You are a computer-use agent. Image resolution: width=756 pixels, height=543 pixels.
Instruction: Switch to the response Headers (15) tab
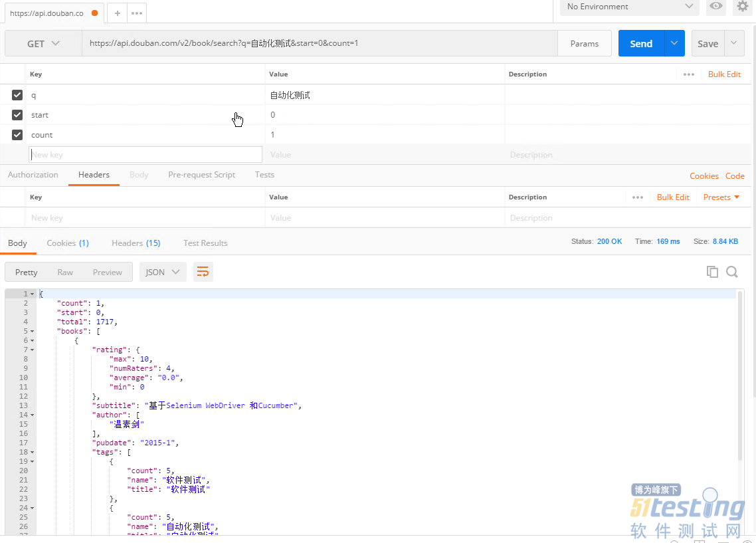coord(136,243)
